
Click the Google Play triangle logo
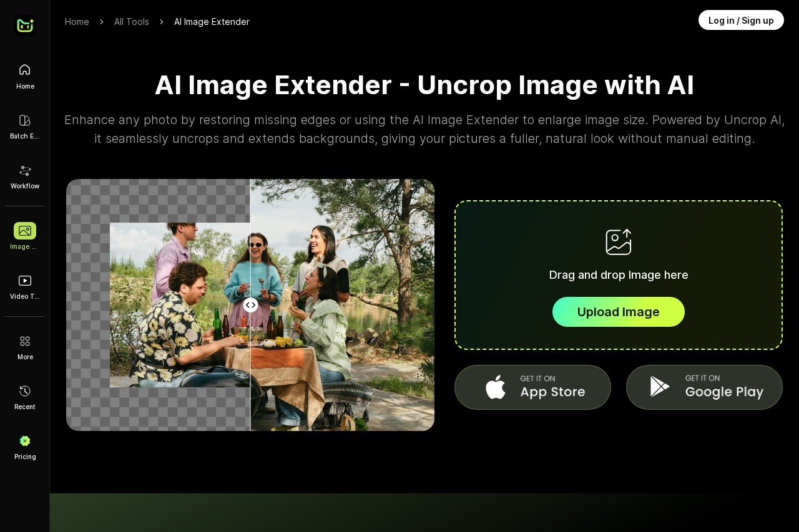pyautogui.click(x=659, y=387)
